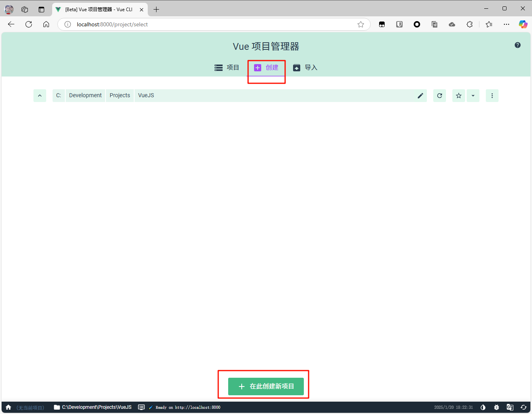The height and width of the screenshot is (414, 532).
Task: Open browser settings and more menu
Action: tap(507, 24)
